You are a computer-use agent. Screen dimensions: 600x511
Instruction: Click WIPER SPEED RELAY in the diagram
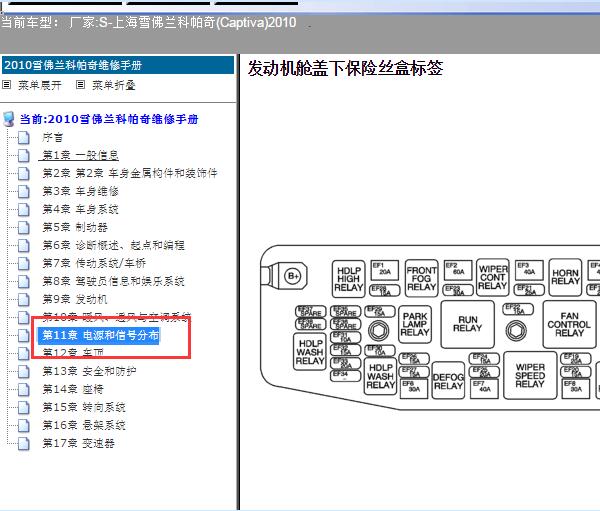tap(530, 375)
